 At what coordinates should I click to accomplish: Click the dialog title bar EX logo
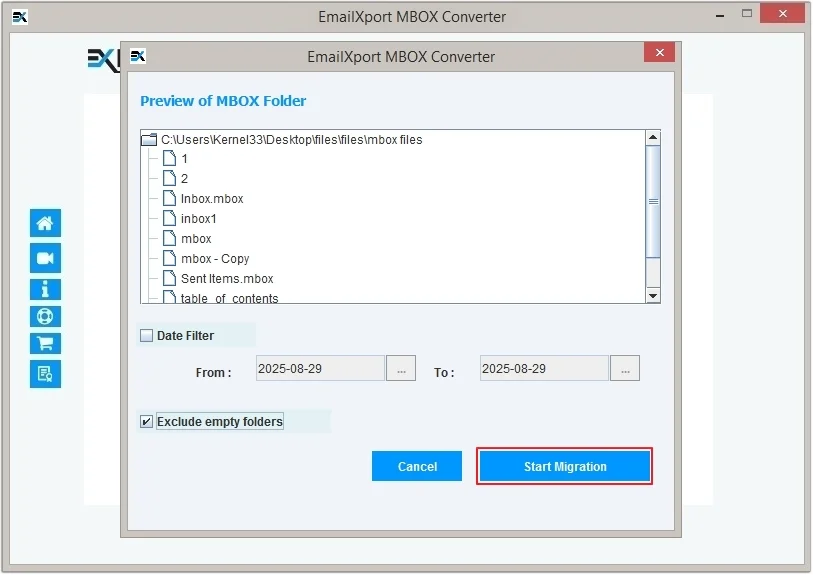(x=138, y=56)
